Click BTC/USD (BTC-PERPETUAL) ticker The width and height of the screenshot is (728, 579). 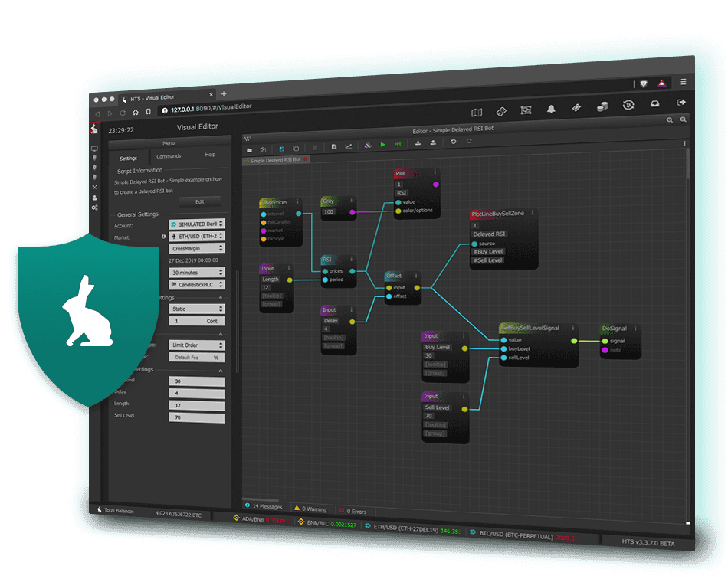[x=523, y=535]
